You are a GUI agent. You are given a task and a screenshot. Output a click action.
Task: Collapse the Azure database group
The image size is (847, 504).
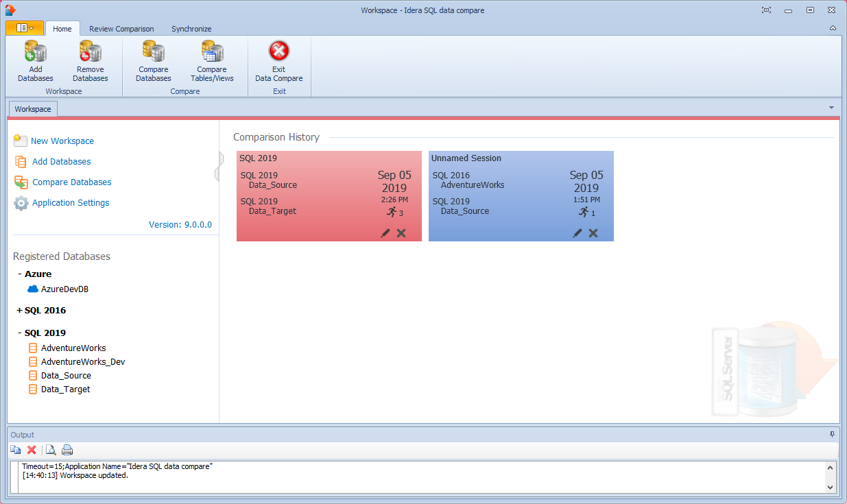pyautogui.click(x=20, y=274)
